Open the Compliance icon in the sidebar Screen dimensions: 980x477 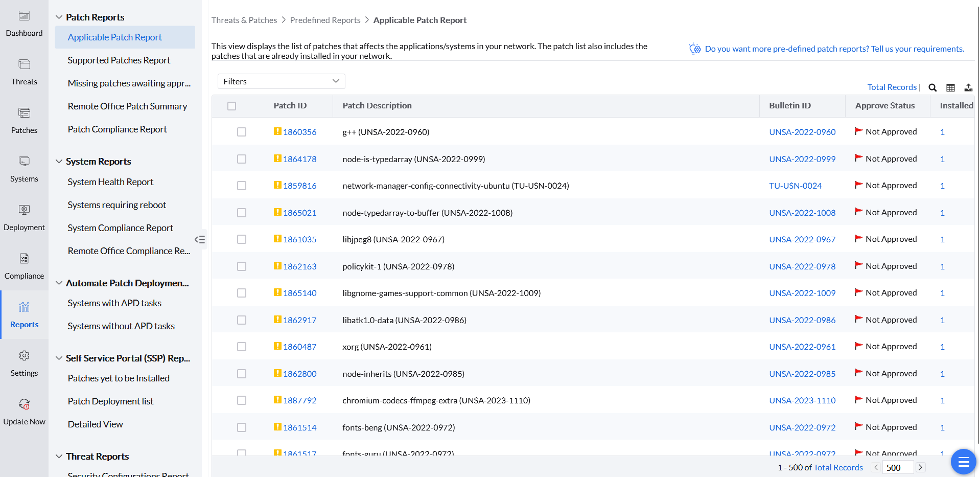pyautogui.click(x=24, y=259)
